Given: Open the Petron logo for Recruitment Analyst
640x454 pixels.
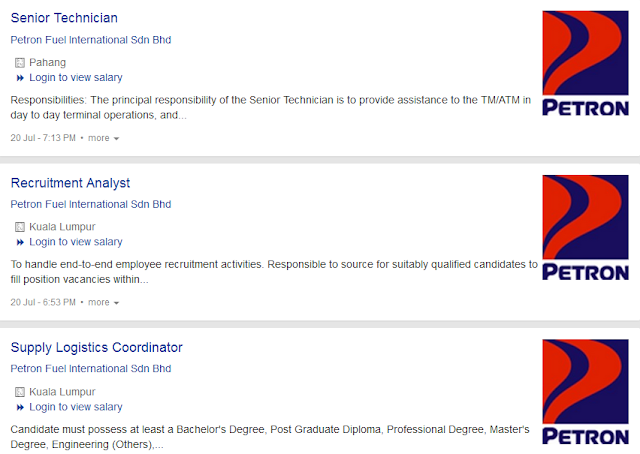Looking at the screenshot, I should (585, 228).
